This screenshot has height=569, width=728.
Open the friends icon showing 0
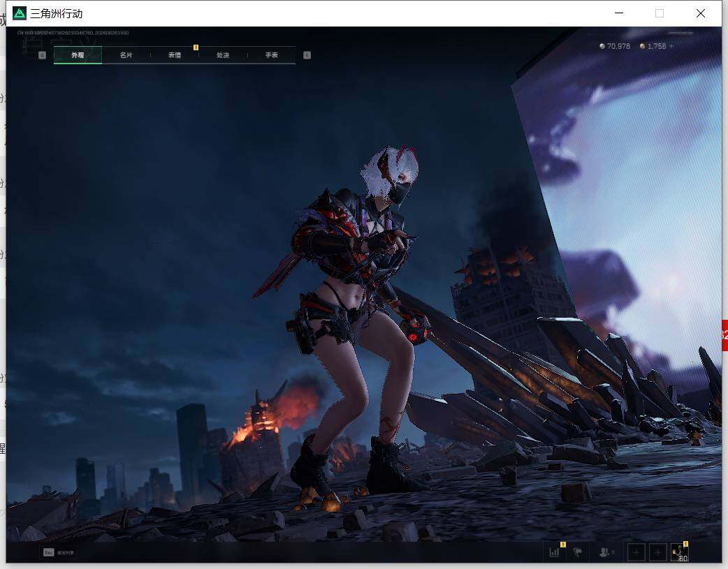[606, 552]
